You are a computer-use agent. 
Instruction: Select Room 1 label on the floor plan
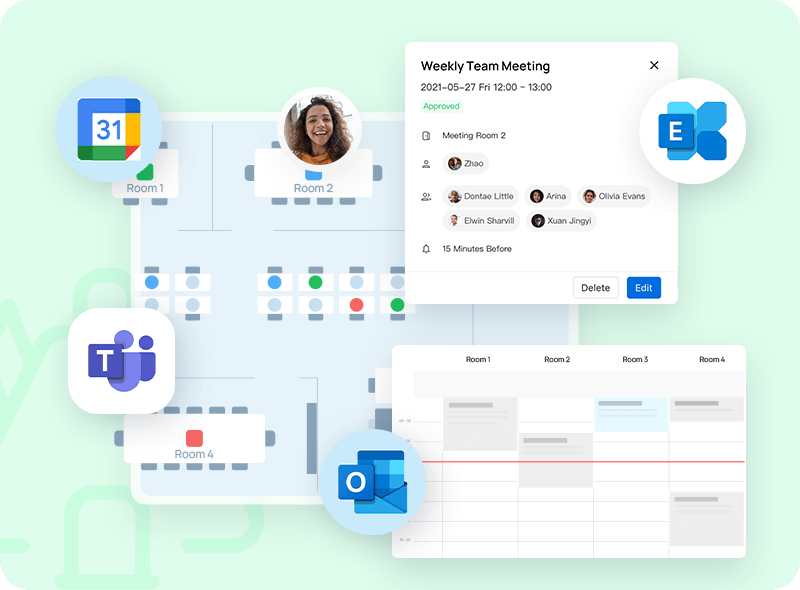pyautogui.click(x=145, y=188)
